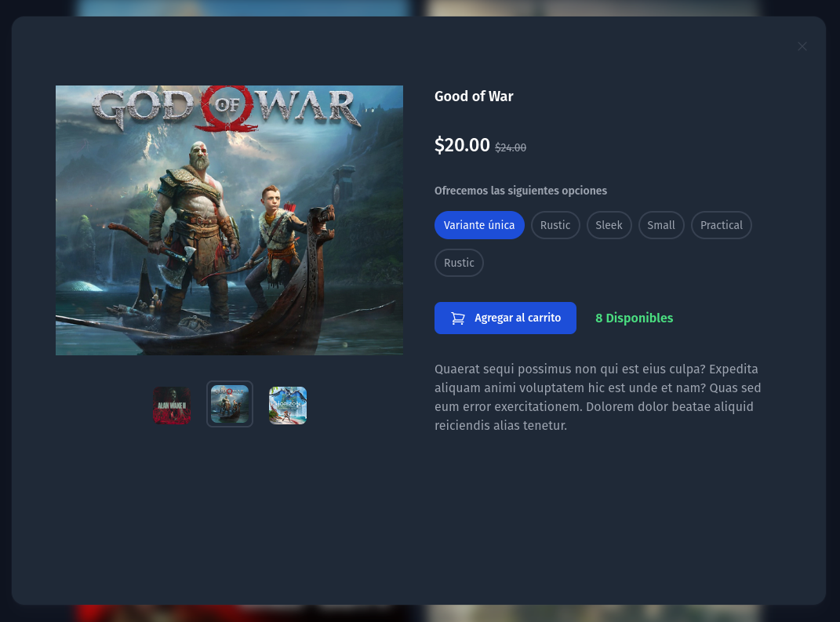
Task: Select the Practical variant
Action: click(722, 225)
